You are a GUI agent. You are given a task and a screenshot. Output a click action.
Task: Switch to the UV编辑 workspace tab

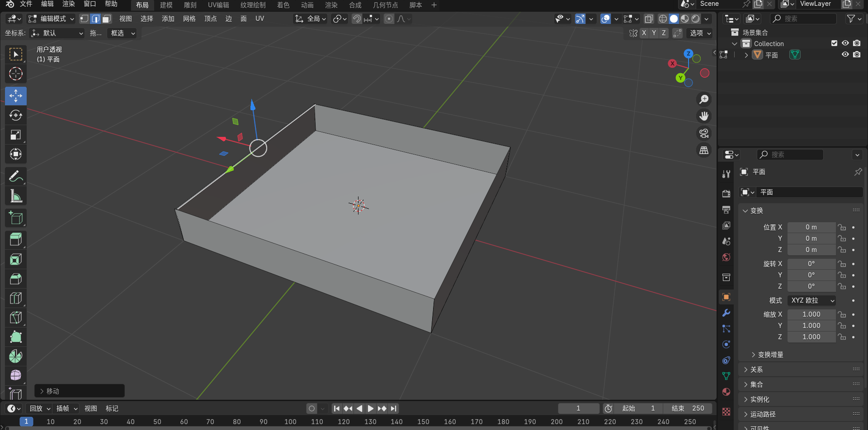coord(218,5)
